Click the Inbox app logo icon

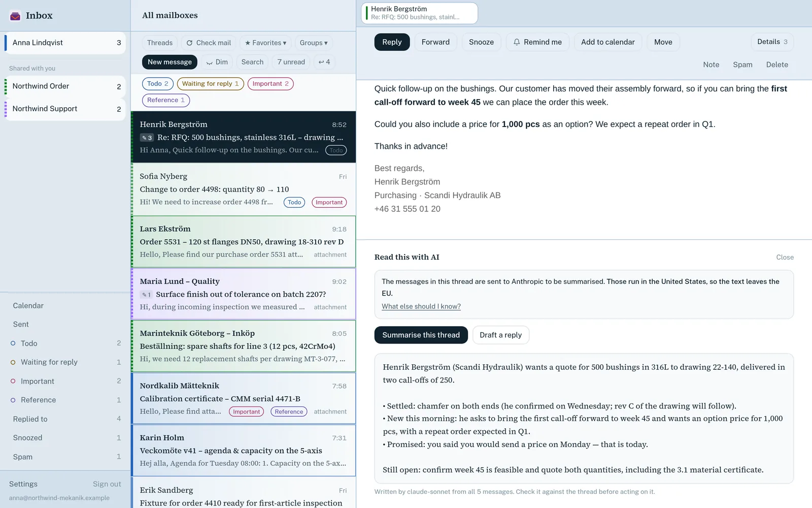click(15, 16)
